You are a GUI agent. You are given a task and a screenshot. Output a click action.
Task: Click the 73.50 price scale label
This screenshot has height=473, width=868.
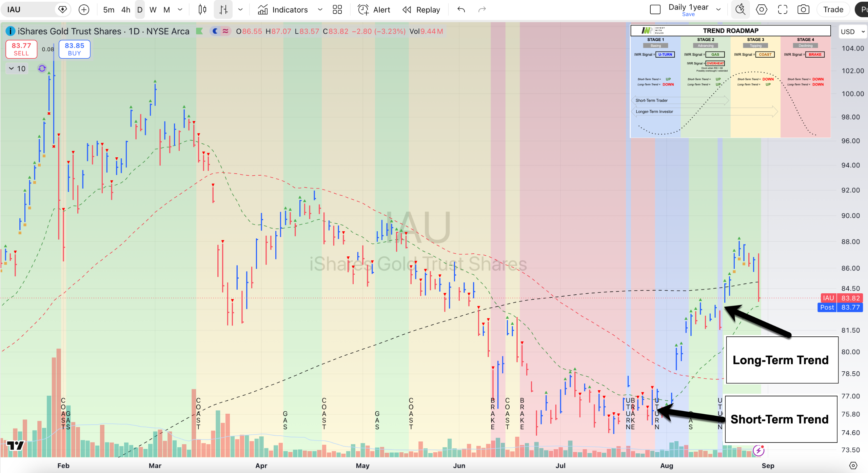851,450
